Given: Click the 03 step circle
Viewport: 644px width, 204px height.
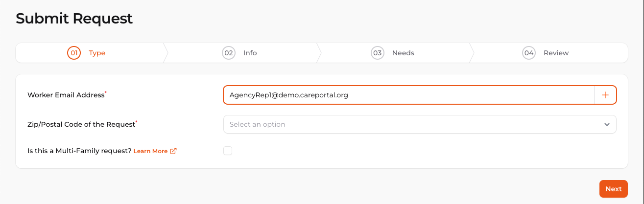Looking at the screenshot, I should coord(377,53).
